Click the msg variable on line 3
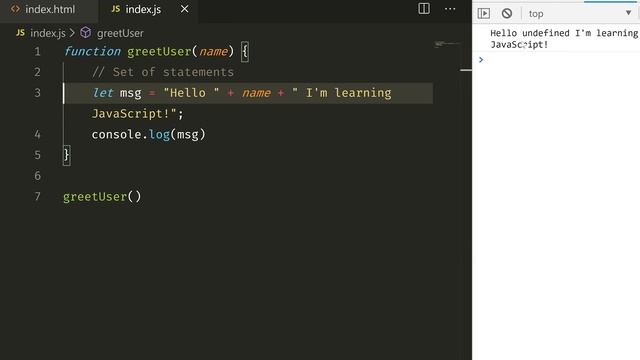This screenshot has width=640, height=360. pos(130,93)
